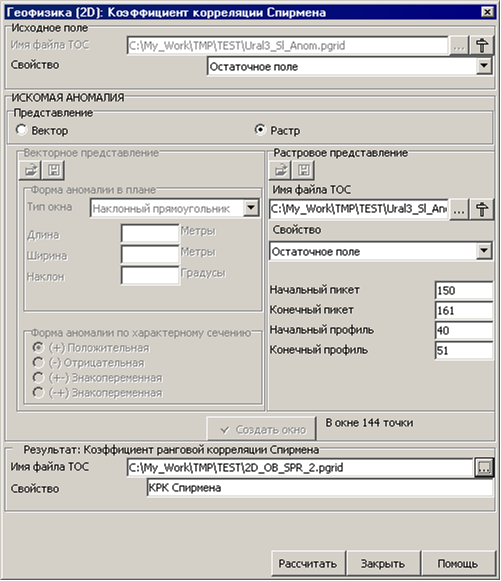Open Тип окна dropdown list

(x=251, y=208)
